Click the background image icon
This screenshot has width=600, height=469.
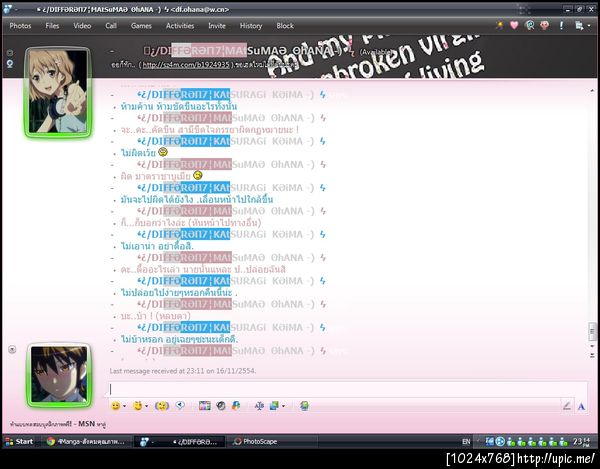pyautogui.click(x=274, y=405)
